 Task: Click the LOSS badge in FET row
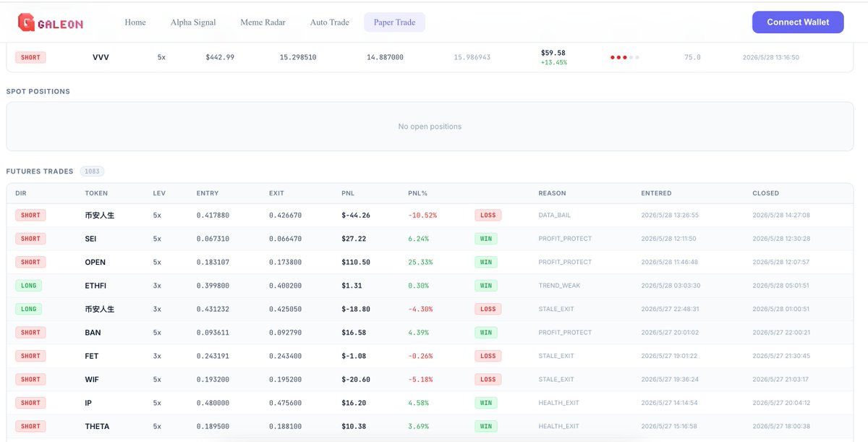pyautogui.click(x=488, y=356)
